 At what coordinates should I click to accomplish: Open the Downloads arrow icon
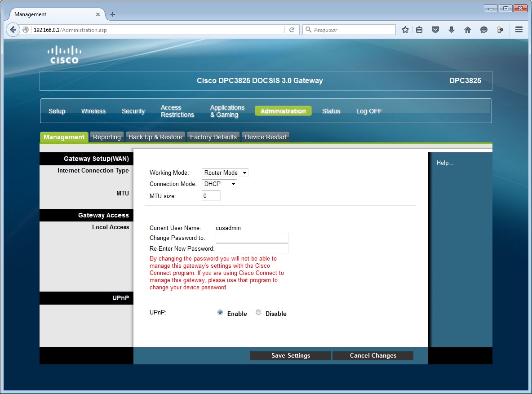[452, 30]
